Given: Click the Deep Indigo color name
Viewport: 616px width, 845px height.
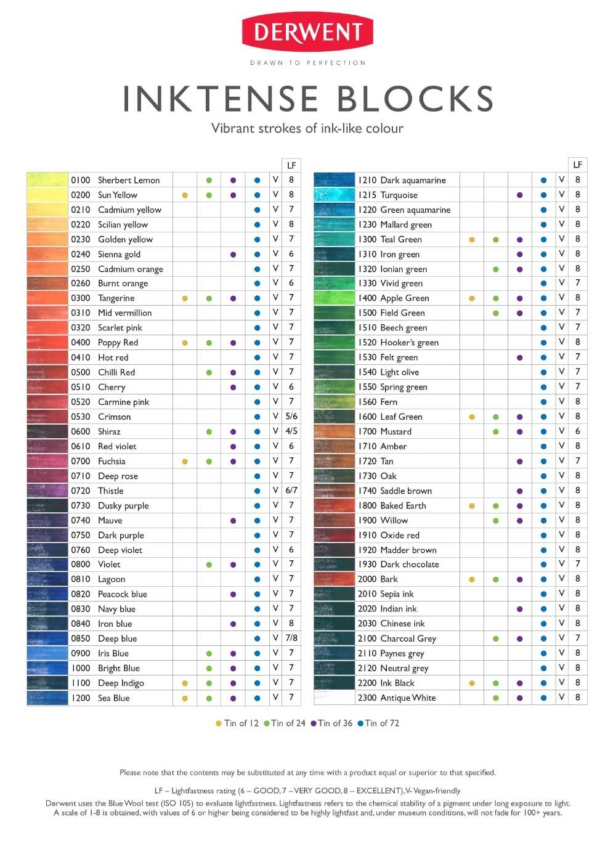Looking at the screenshot, I should (121, 683).
